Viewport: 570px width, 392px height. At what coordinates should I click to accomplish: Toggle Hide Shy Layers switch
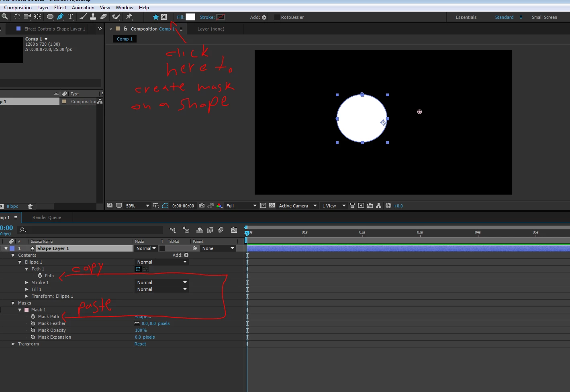(x=200, y=230)
